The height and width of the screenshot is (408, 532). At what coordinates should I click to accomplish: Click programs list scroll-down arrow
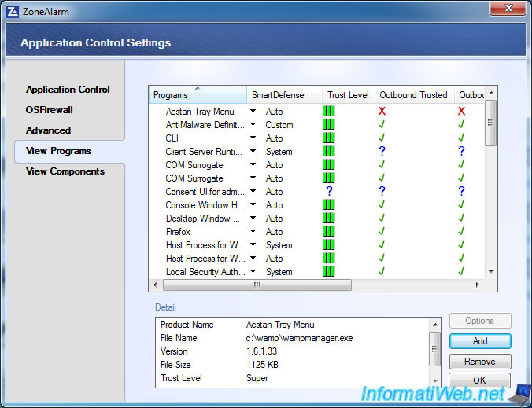(491, 272)
